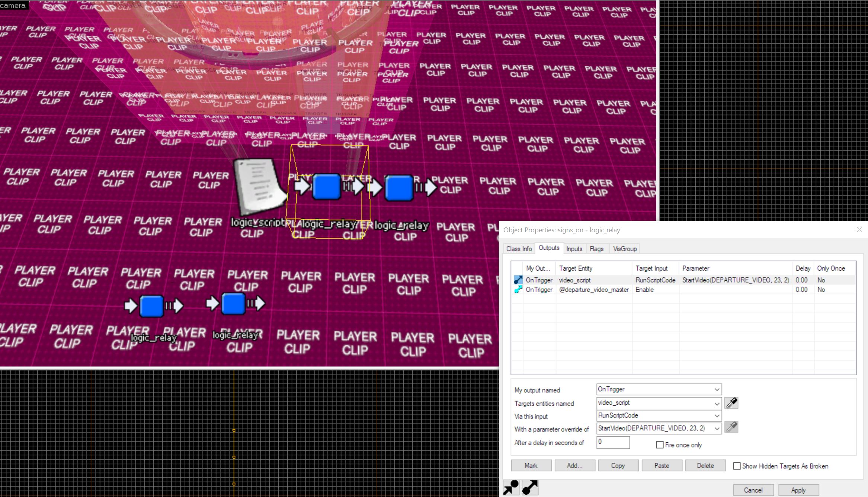Click the Apply button
Image resolution: width=868 pixels, height=497 pixels.
coord(798,490)
